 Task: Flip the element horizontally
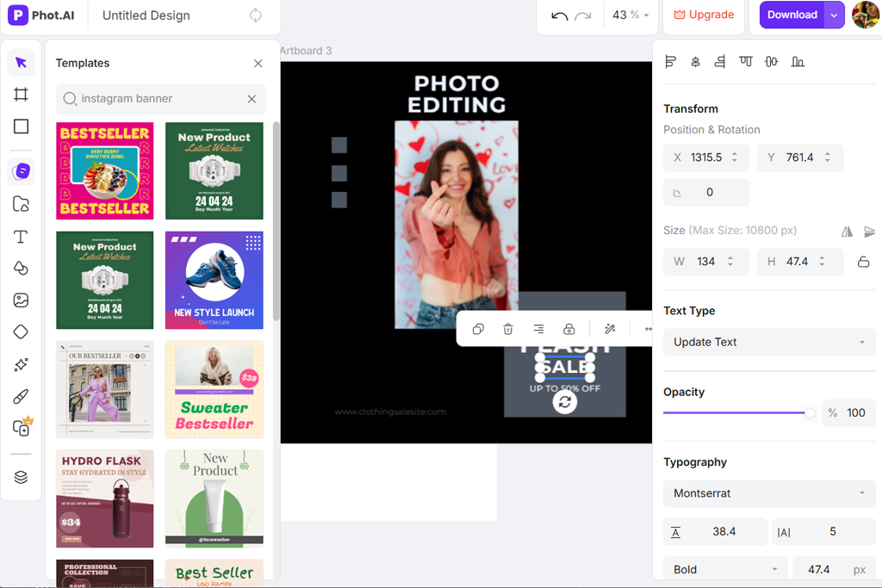click(848, 231)
